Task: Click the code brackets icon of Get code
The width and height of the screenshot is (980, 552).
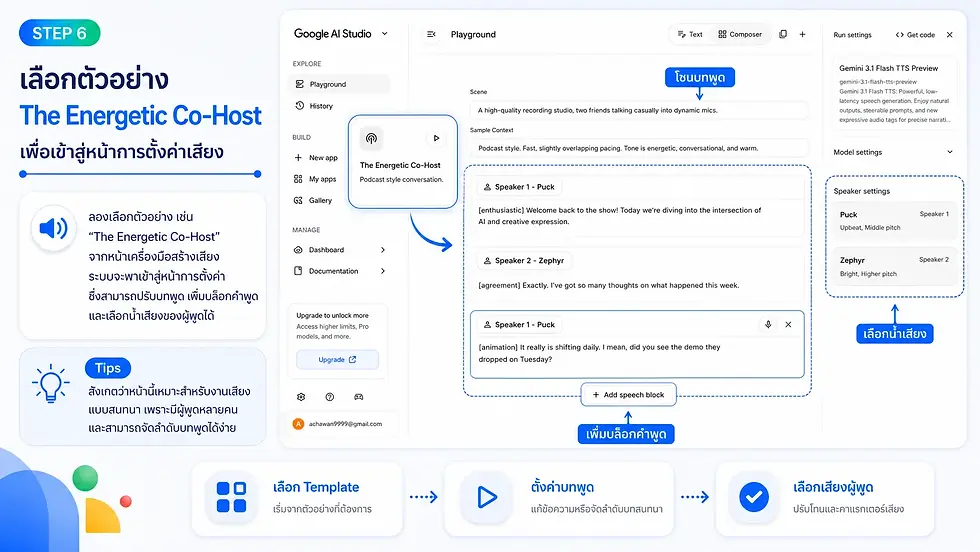Action: point(899,35)
